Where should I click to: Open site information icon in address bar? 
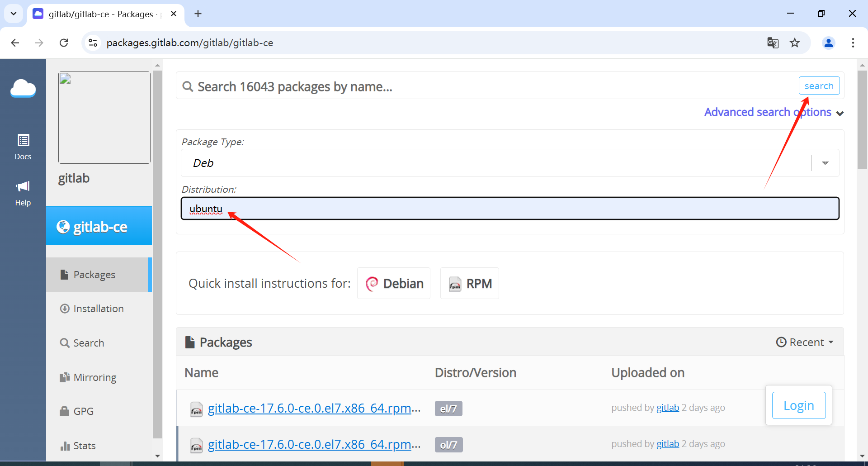click(x=93, y=43)
